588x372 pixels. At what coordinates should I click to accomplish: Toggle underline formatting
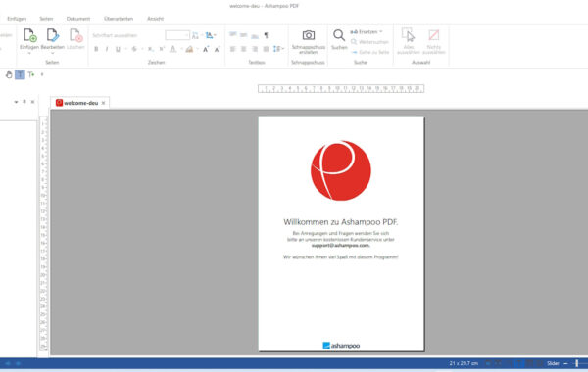point(118,49)
